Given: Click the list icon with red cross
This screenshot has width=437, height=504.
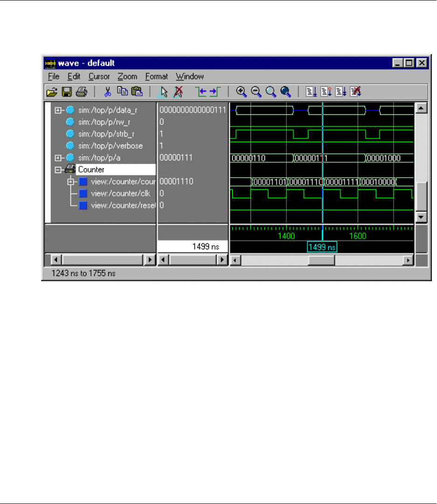Looking at the screenshot, I should pyautogui.click(x=356, y=92).
